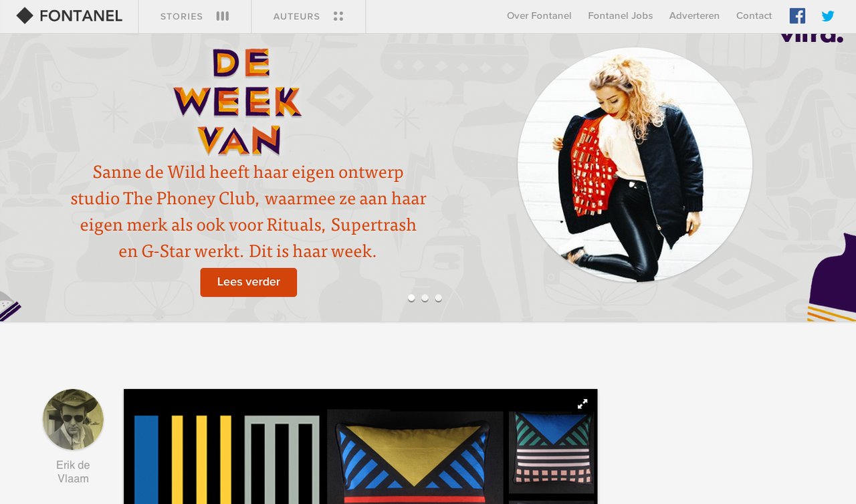Select the first carousel dot
This screenshot has width=856, height=504.
tap(411, 298)
